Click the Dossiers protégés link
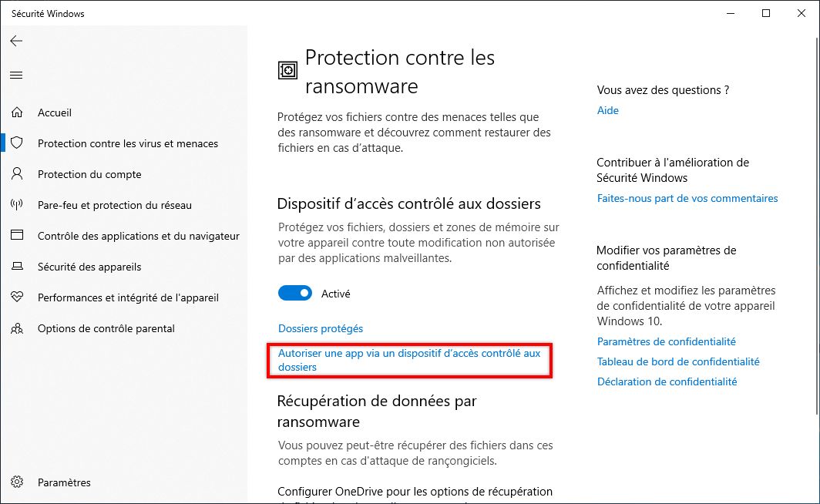This screenshot has height=504, width=820. tap(321, 328)
